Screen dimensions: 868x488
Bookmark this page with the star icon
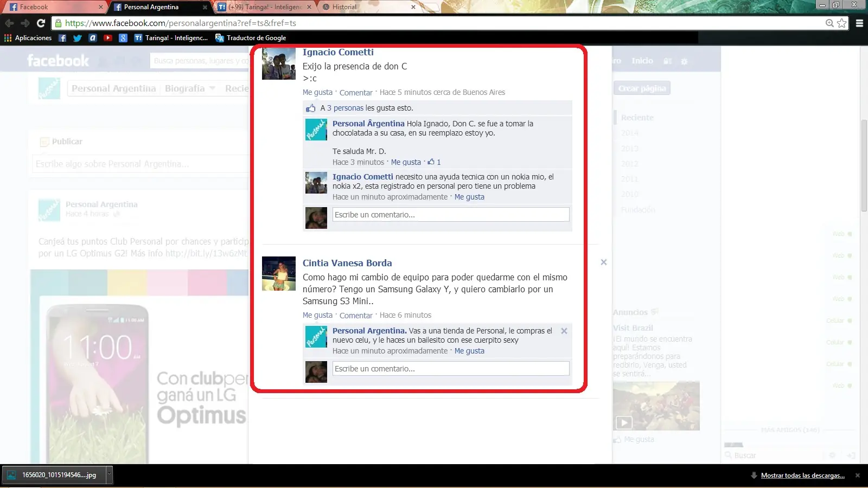[841, 23]
